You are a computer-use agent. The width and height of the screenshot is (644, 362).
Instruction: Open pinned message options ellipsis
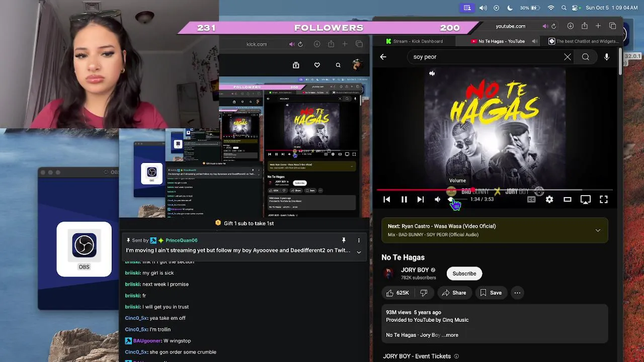pos(359,240)
